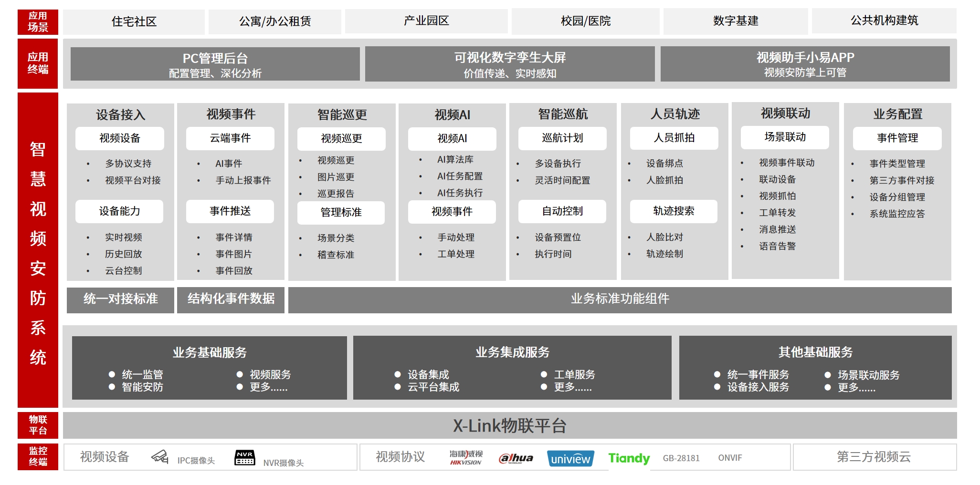Click the Tiandy logo
Viewport: 980px width, 485px height.
pyautogui.click(x=629, y=458)
